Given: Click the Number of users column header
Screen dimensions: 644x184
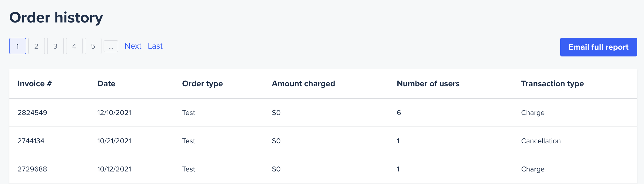Looking at the screenshot, I should 428,84.
